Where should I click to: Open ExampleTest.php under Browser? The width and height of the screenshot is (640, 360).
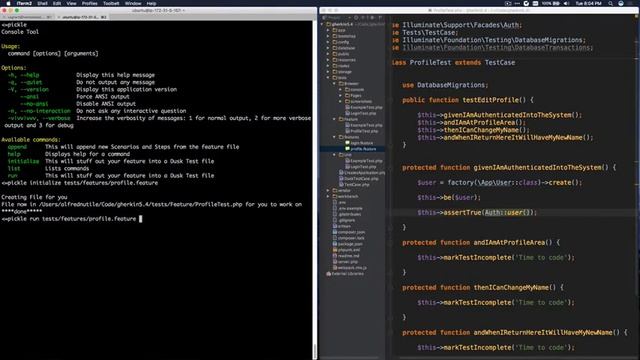point(364,107)
